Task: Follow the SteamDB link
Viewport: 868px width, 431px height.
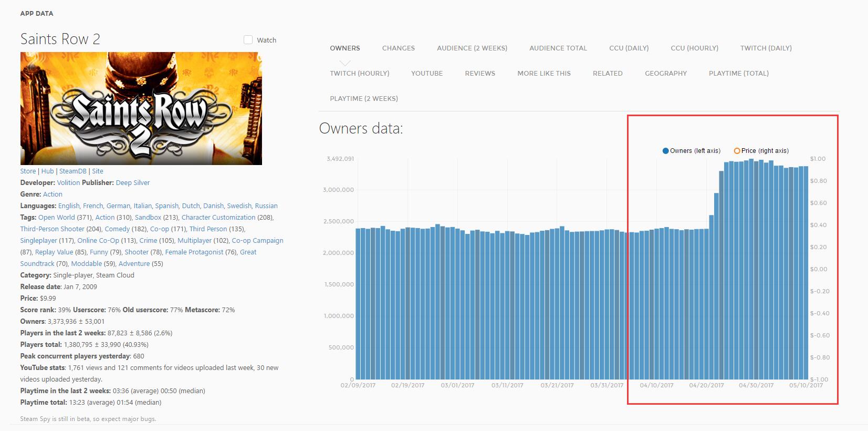Action: [x=73, y=171]
